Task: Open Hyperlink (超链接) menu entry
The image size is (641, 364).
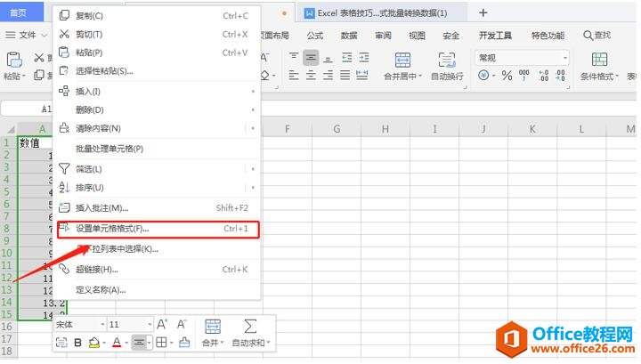Action: click(x=157, y=270)
